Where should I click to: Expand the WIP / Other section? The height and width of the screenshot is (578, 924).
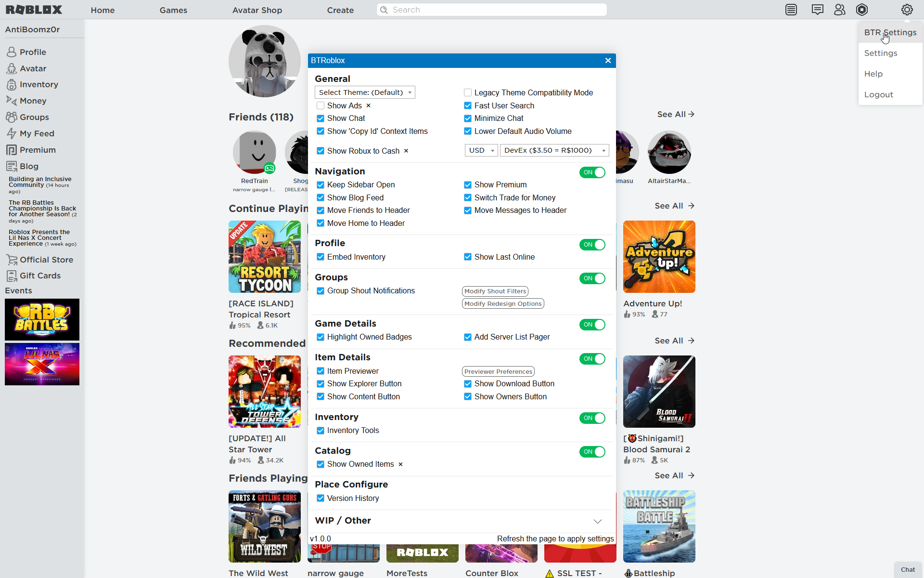[x=596, y=521]
